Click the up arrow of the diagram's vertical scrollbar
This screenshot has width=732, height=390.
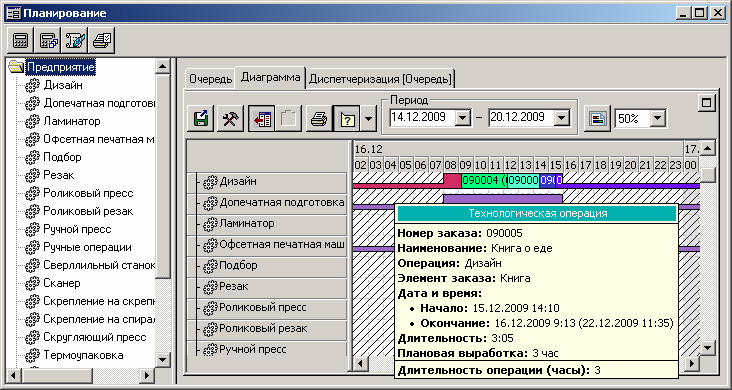click(x=708, y=149)
